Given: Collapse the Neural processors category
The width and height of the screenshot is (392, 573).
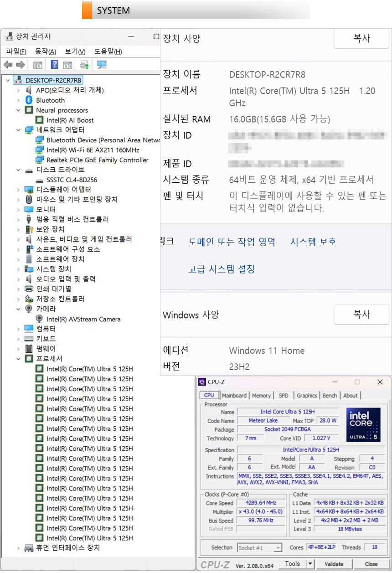Looking at the screenshot, I should [18, 110].
